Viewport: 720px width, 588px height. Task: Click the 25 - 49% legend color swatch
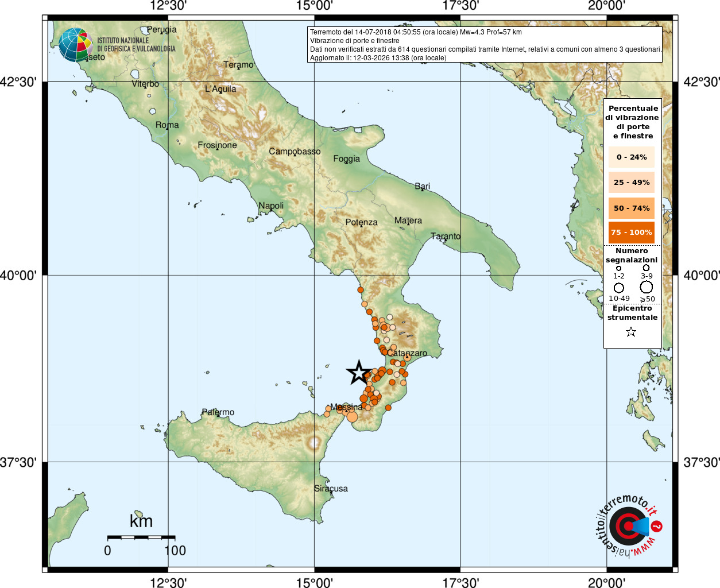tap(632, 183)
